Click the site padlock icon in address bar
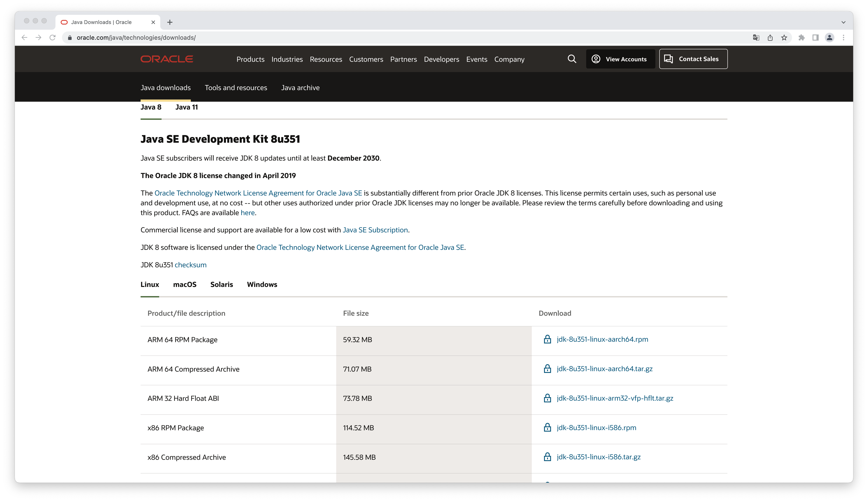 (x=70, y=38)
